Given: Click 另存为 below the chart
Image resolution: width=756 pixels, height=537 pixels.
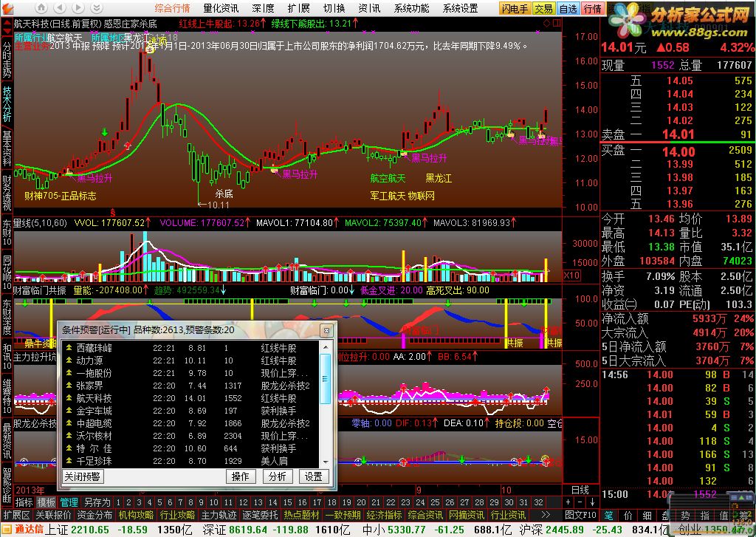Looking at the screenshot, I should click(x=97, y=502).
